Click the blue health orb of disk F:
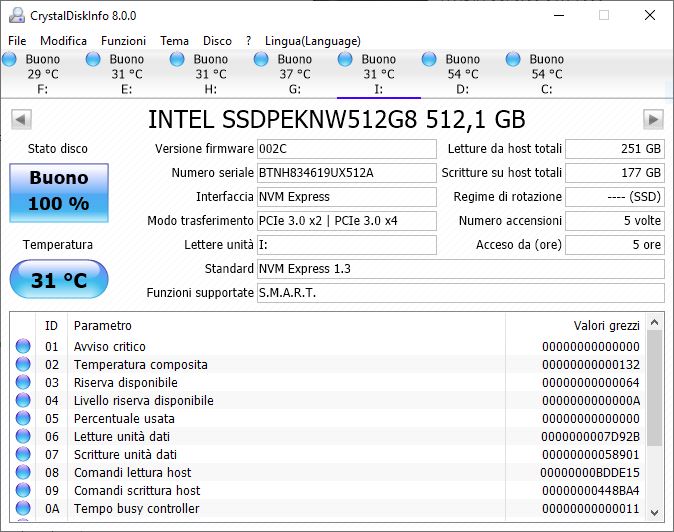This screenshot has height=532, width=674. coord(9,59)
